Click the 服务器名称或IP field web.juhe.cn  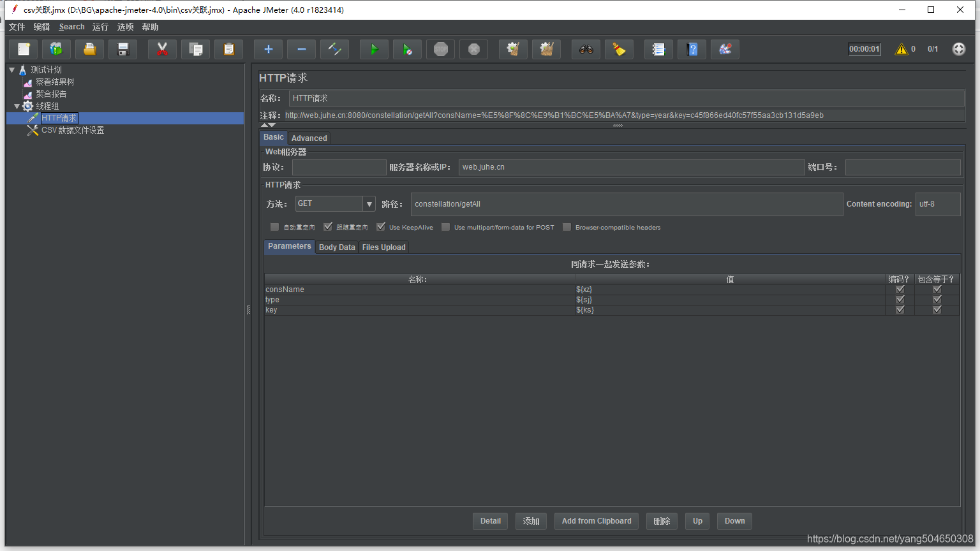pos(631,167)
